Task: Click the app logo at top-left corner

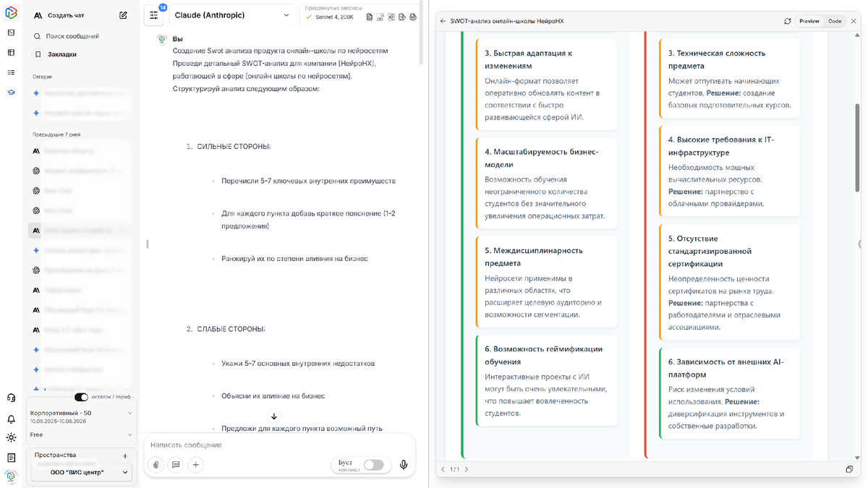Action: tap(11, 12)
